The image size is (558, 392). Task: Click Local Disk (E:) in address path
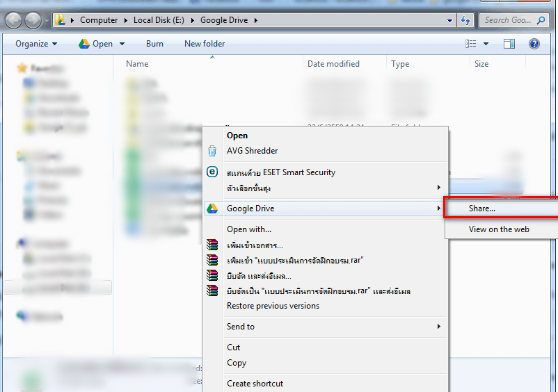[159, 20]
